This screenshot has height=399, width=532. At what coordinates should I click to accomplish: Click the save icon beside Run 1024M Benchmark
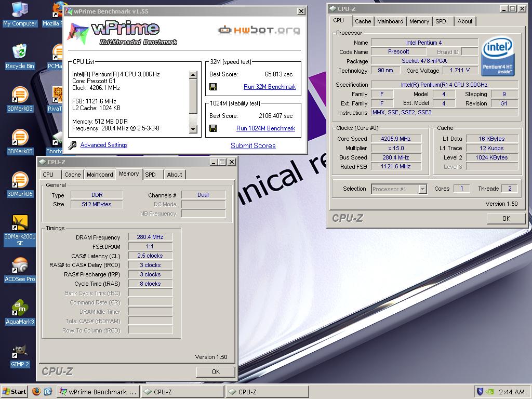213,128
